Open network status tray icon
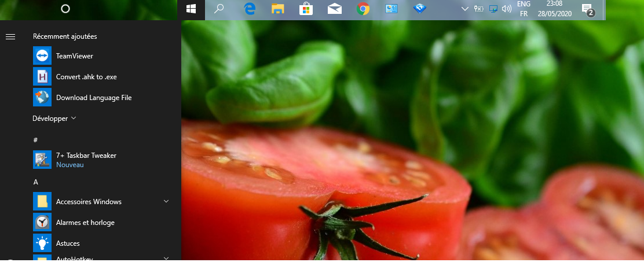 pyautogui.click(x=493, y=9)
